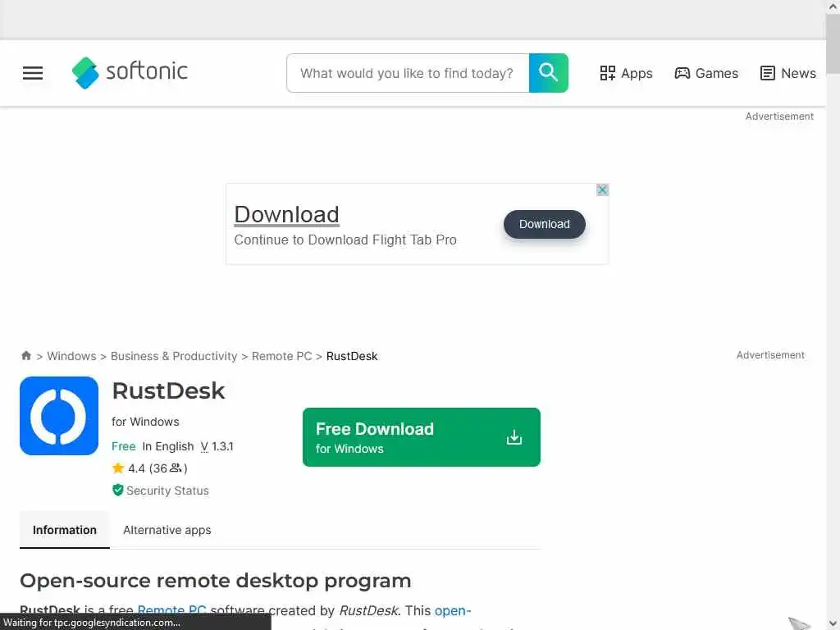Viewport: 840px width, 630px height.
Task: Click the star rating icon
Action: click(118, 468)
